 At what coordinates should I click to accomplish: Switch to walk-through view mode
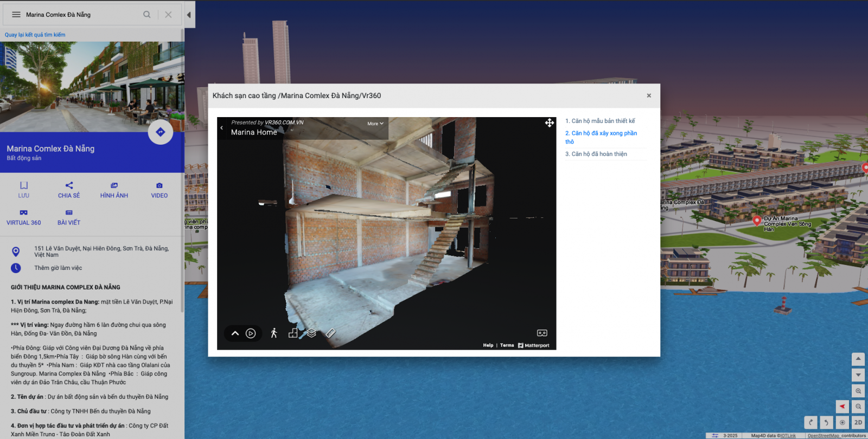pyautogui.click(x=274, y=333)
